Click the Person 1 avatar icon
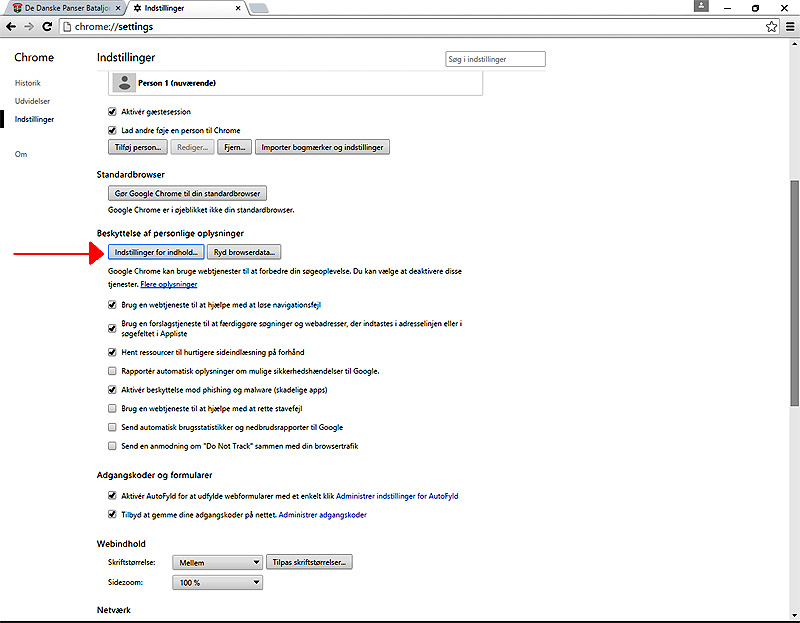800x623 pixels. tap(123, 83)
